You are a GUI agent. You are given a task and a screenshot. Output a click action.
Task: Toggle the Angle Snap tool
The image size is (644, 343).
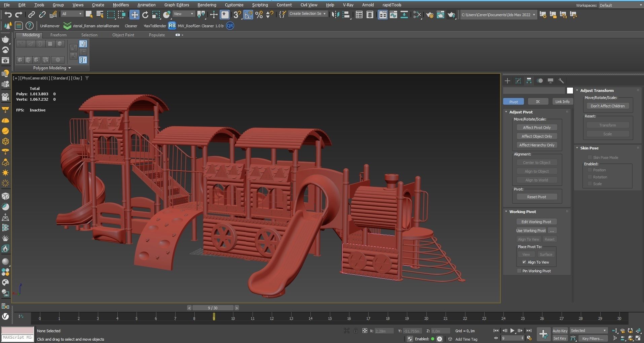248,14
